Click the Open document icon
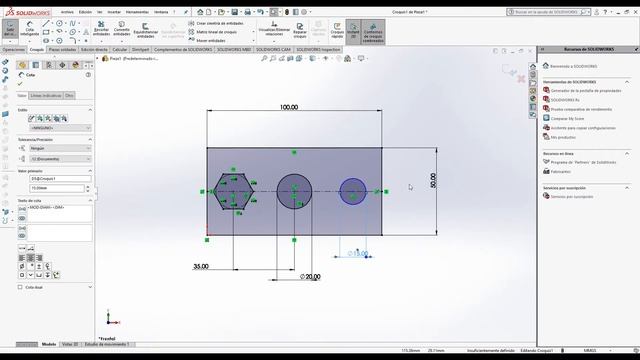Viewport: 640px width, 360px height. pyautogui.click(x=221, y=12)
